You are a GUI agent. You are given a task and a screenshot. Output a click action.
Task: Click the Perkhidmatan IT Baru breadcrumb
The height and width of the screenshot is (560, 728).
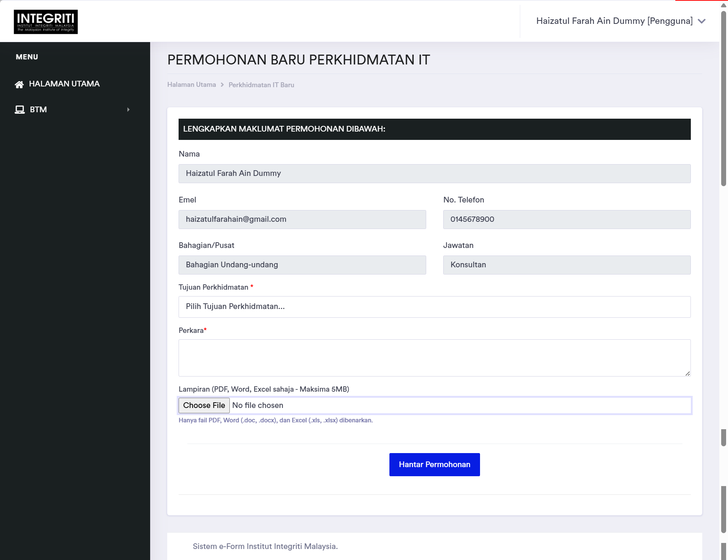pos(261,85)
